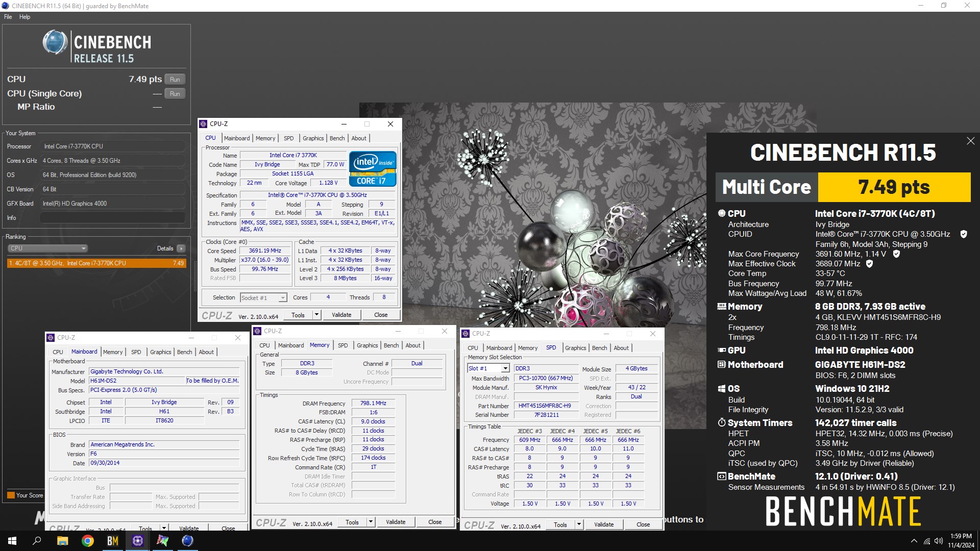Click the Cinebench logo sphere
The height and width of the screenshot is (551, 980).
click(x=55, y=42)
